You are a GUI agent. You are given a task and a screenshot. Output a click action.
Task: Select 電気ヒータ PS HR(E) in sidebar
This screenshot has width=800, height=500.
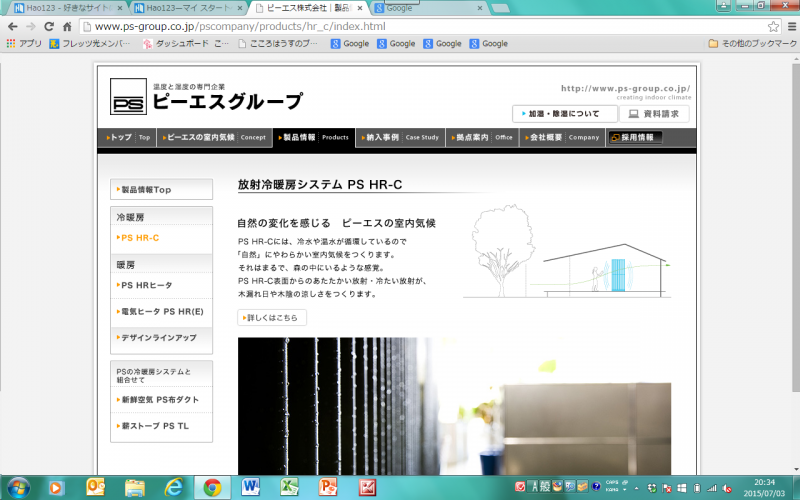(161, 311)
